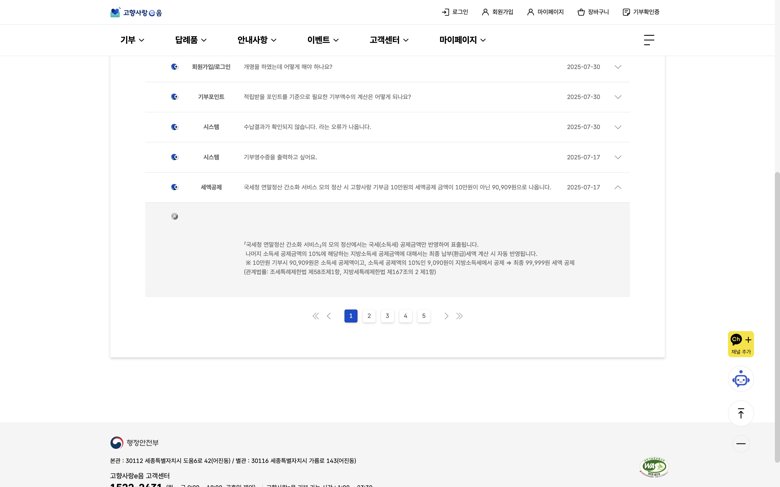The width and height of the screenshot is (780, 487).
Task: Expand chevron for 수납결과가 확인되지 않습니다 question
Action: coord(618,127)
